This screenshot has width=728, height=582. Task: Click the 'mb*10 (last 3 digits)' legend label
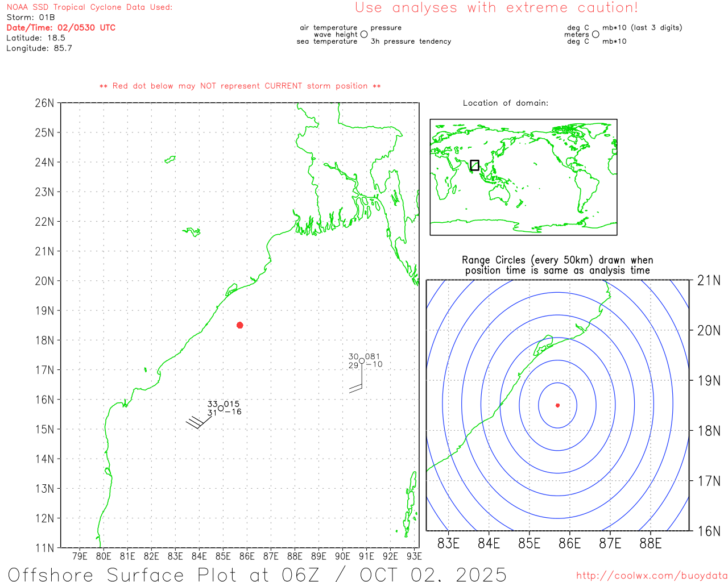coord(642,28)
